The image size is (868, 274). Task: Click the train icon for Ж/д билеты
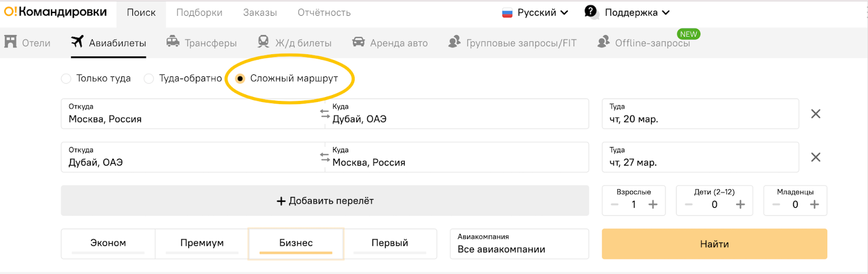[263, 42]
